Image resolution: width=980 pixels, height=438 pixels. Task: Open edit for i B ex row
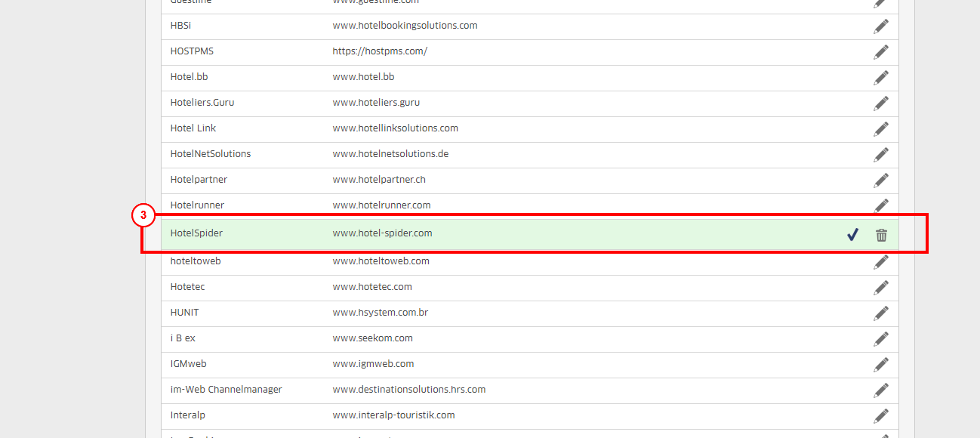[881, 339]
